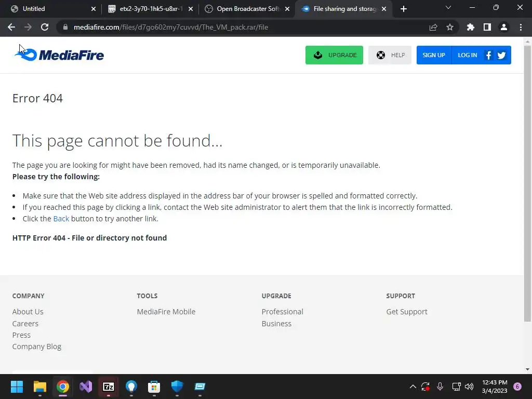Open the blue window app on the taskbar
The image size is (532, 399).
coord(200,387)
